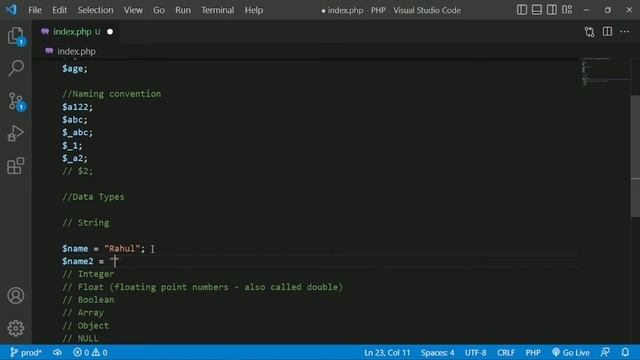Click the //Naming convention comment
This screenshot has width=640, height=360.
click(111, 94)
